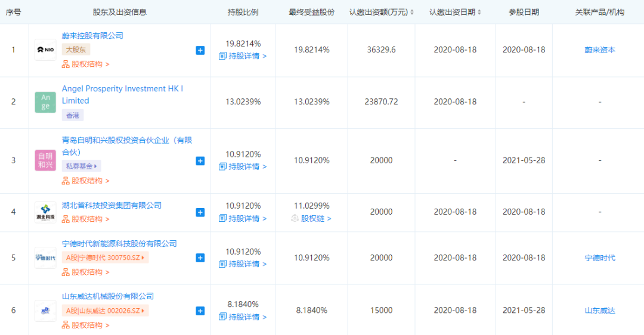Click the Angel Prosperity avatar icon

[45, 102]
